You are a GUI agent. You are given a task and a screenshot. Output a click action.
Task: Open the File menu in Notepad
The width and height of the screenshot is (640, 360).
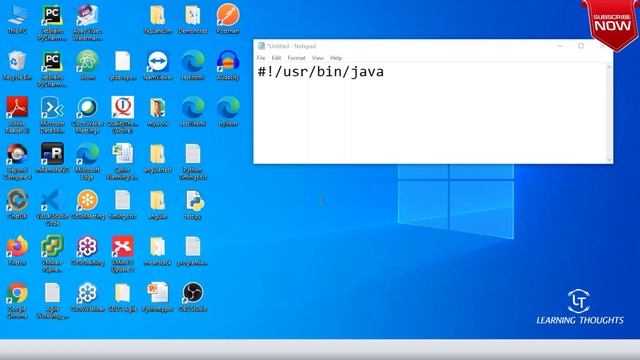(261, 58)
